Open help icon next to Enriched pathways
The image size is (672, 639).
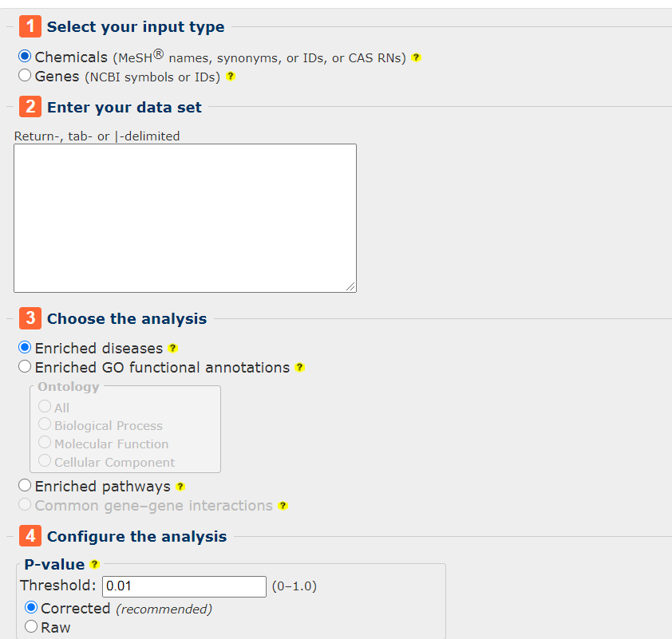pos(180,487)
